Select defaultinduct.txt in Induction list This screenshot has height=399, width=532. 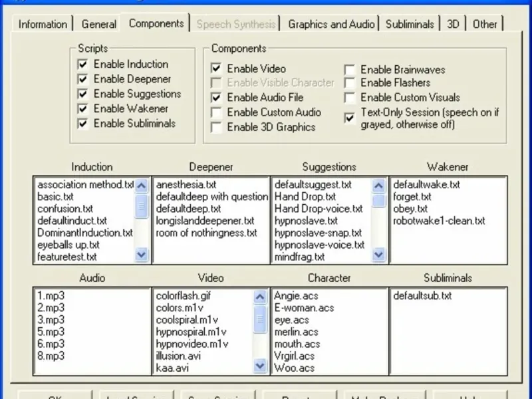[72, 221]
